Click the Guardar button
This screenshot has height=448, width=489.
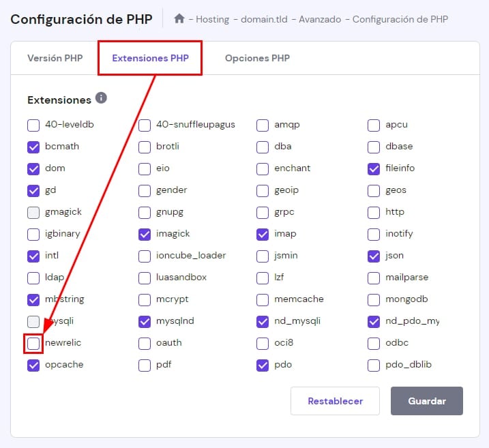pyautogui.click(x=427, y=401)
